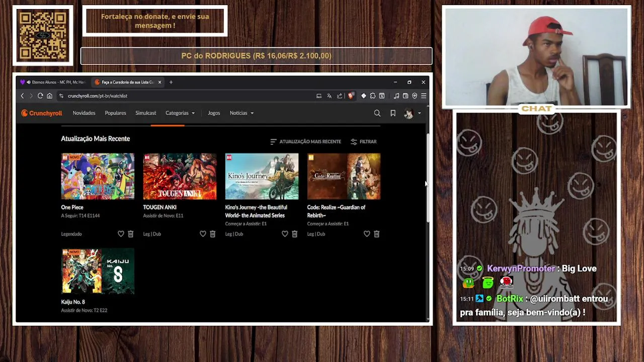Click the donation QR code overlay
Screen dimensions: 644x362
coord(43,35)
